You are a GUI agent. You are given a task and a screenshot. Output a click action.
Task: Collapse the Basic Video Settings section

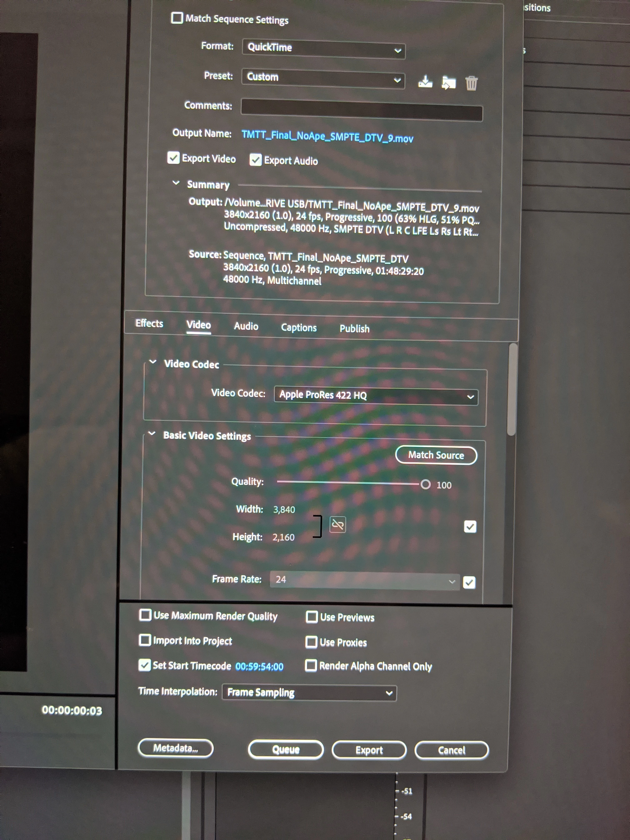[x=152, y=433]
